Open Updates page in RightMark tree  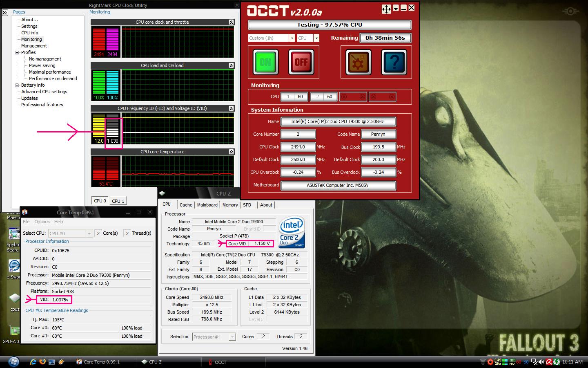point(29,98)
